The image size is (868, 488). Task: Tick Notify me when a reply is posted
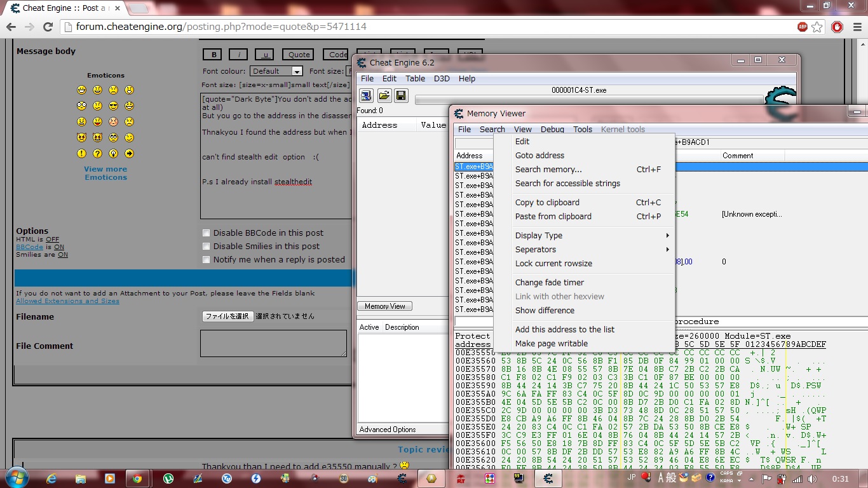(206, 259)
